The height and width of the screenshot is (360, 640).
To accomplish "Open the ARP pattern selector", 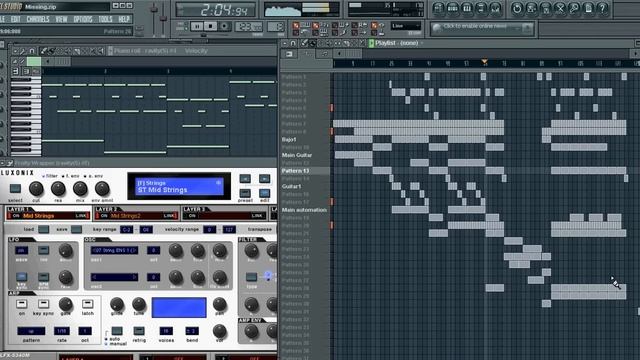I will 31,331.
